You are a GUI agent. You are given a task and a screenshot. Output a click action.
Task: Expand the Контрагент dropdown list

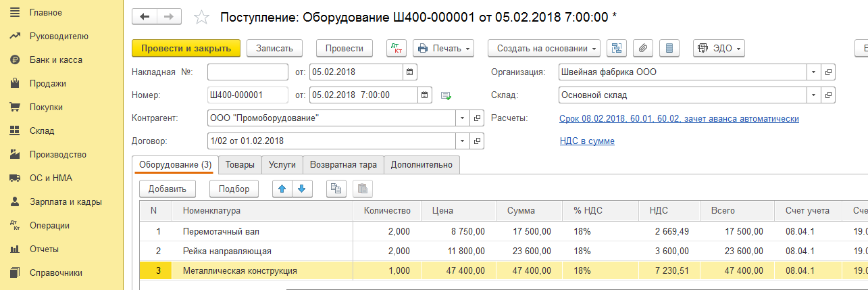[463, 118]
